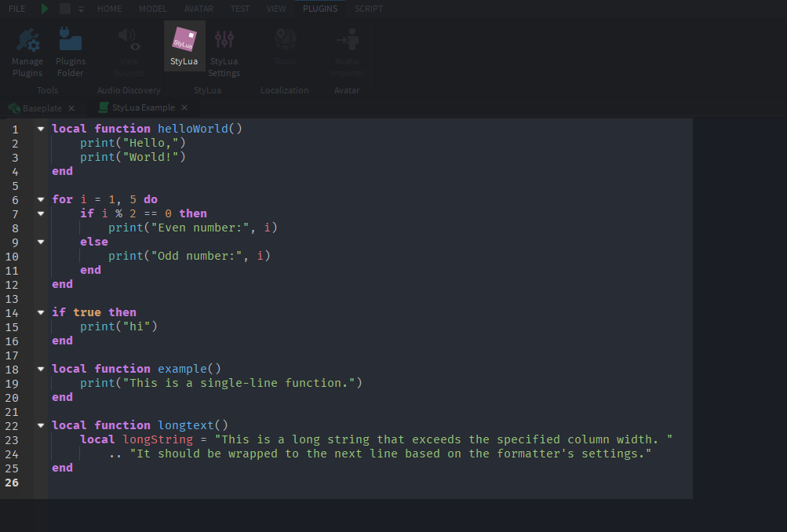This screenshot has height=532, width=787.
Task: Run StyLua formatter on the script
Action: (x=184, y=45)
